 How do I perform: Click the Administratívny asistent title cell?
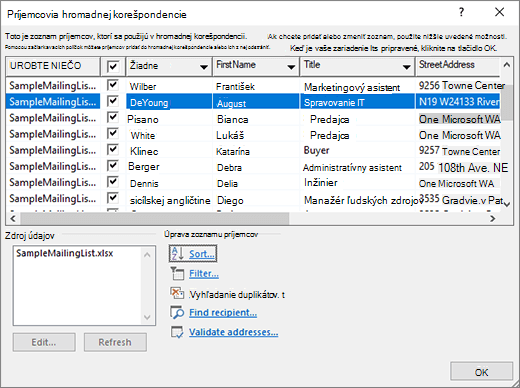357,167
